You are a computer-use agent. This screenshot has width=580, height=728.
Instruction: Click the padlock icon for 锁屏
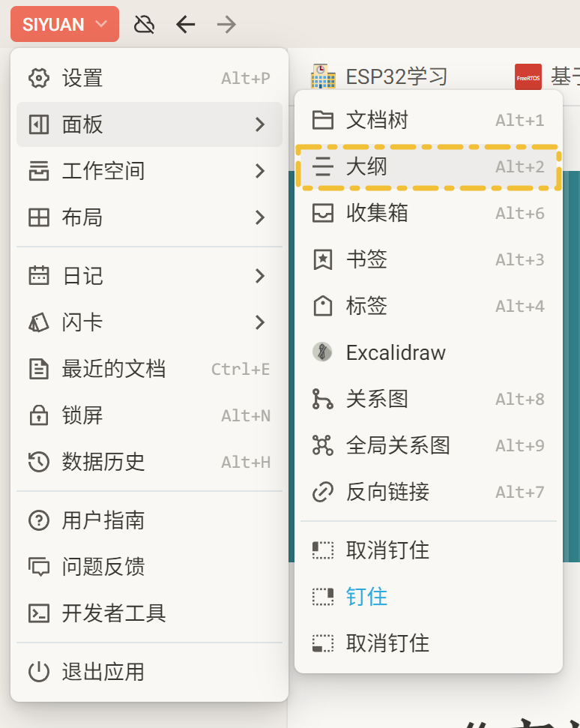(x=38, y=415)
